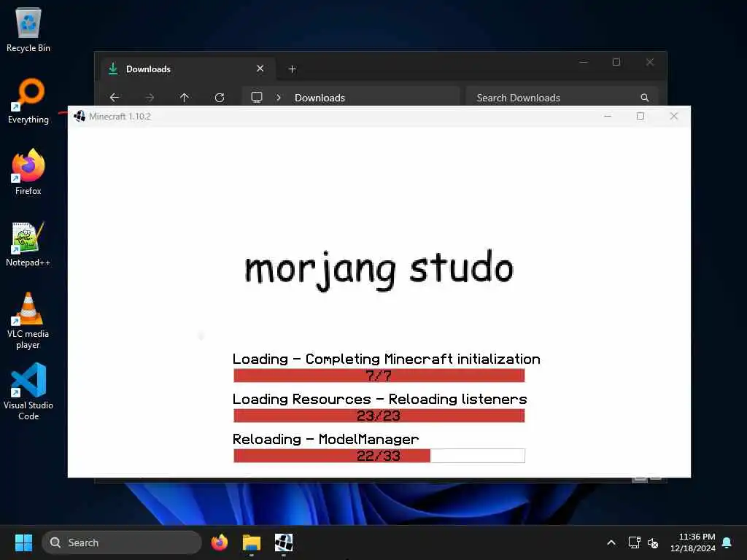Launch VLC media player shortcut
Screen dimensions: 747x560
pos(28,321)
